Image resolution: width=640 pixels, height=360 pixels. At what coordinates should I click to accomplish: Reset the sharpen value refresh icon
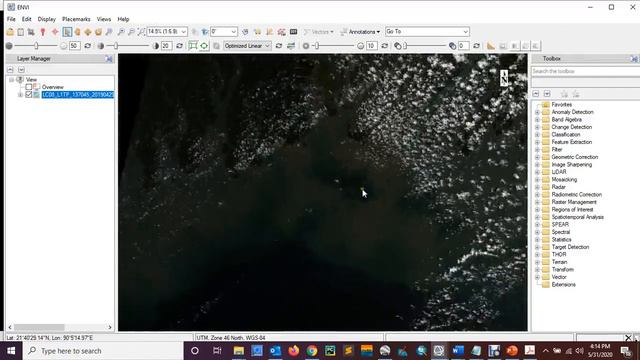[x=384, y=46]
